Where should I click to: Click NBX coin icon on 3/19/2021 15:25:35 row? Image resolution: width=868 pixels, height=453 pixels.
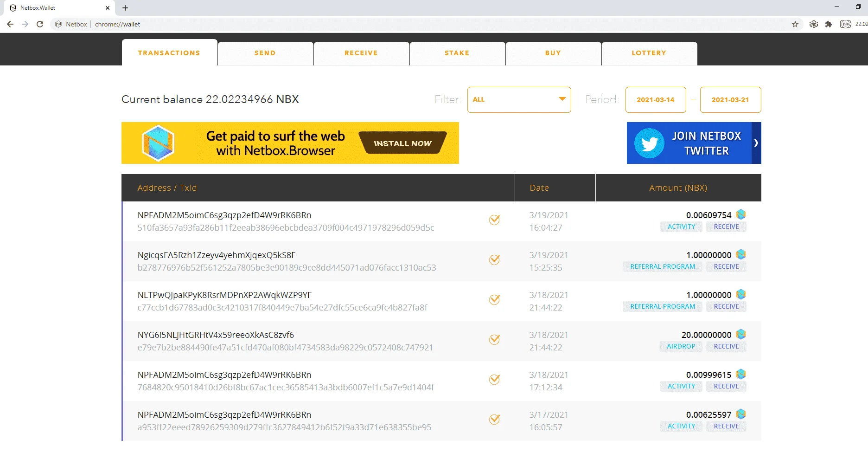click(x=741, y=254)
